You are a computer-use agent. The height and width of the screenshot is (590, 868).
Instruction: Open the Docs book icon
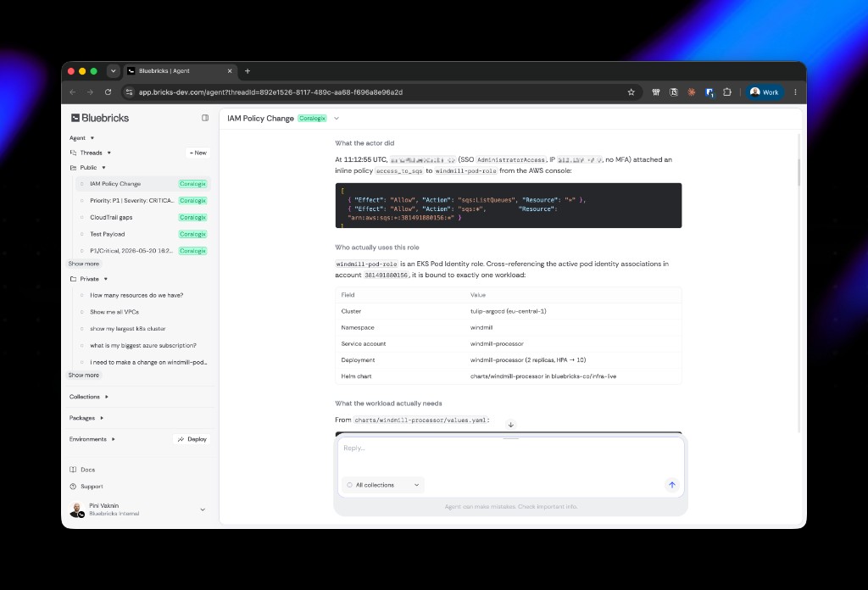(73, 470)
